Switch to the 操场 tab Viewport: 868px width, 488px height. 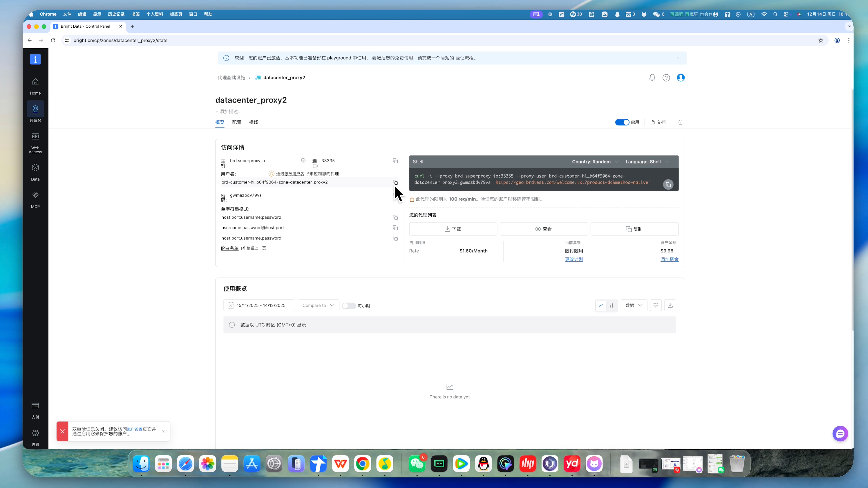[x=253, y=122]
